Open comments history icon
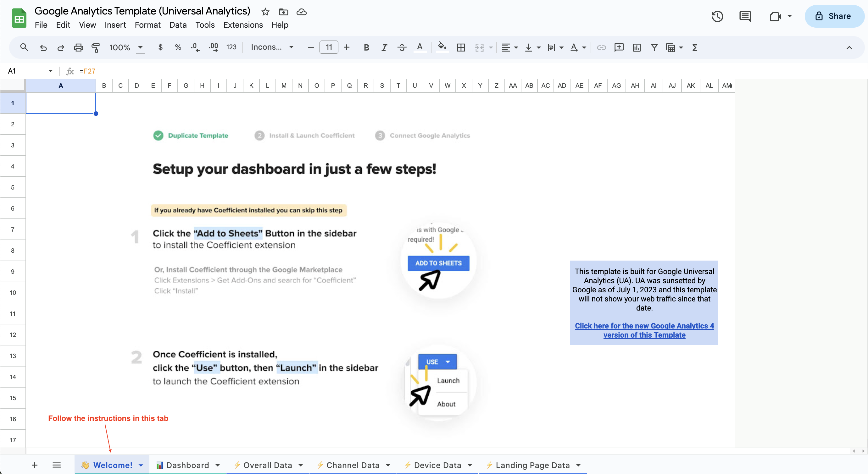868x474 pixels. click(x=745, y=16)
